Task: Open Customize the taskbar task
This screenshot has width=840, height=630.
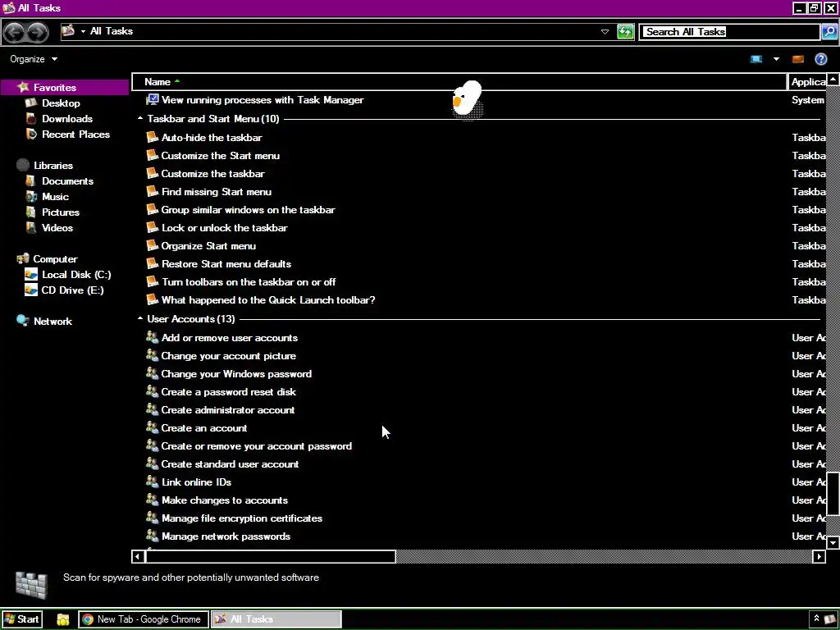Action: point(212,174)
